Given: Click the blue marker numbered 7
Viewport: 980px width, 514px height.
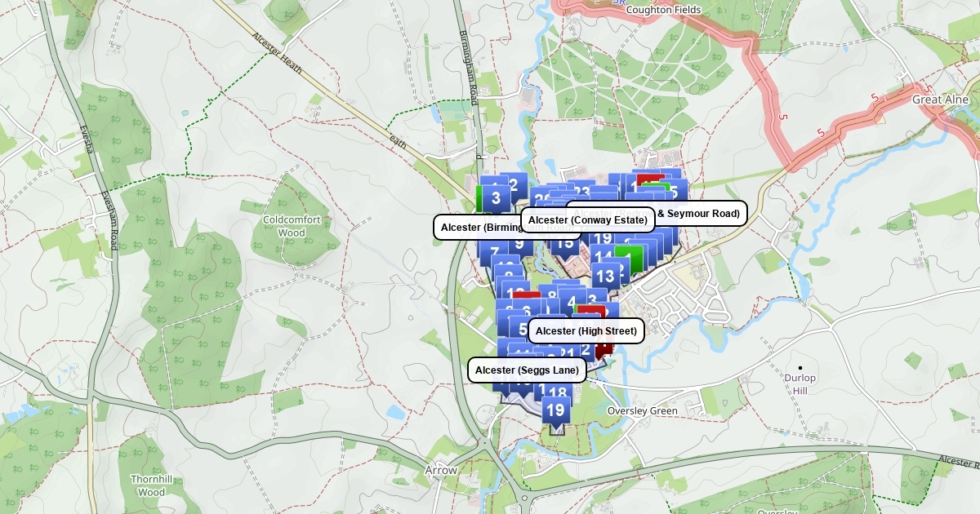Looking at the screenshot, I should (x=494, y=252).
